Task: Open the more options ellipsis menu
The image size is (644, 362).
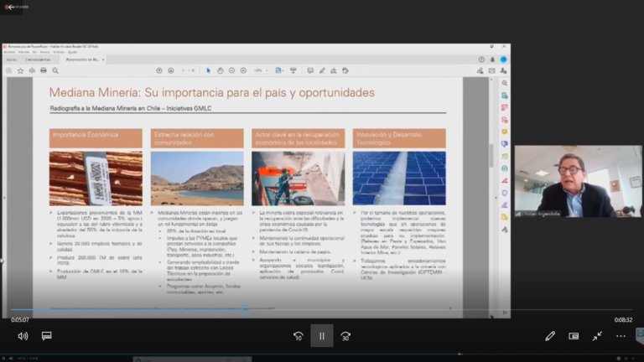Action: (621, 336)
